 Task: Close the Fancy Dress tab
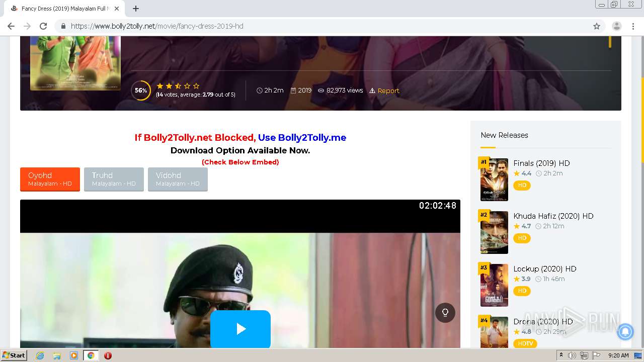[117, 9]
